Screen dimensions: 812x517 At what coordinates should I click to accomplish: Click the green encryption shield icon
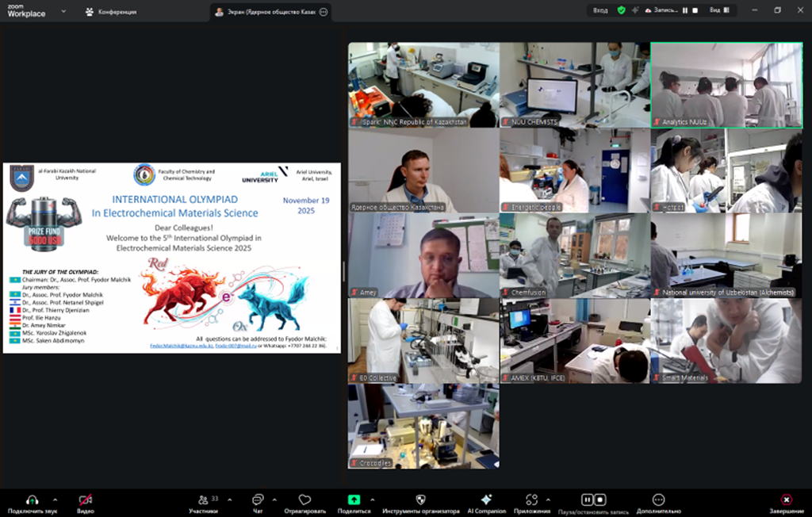(x=622, y=10)
